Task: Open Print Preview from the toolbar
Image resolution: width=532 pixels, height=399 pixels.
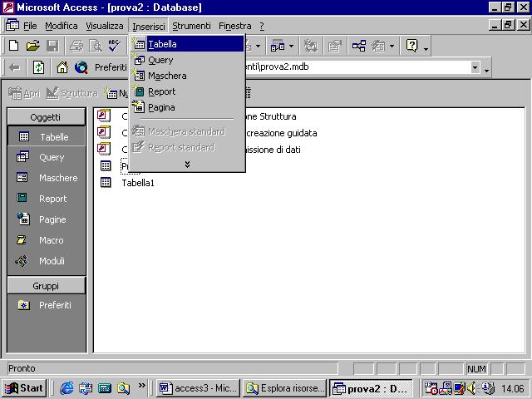Action: coord(96,46)
